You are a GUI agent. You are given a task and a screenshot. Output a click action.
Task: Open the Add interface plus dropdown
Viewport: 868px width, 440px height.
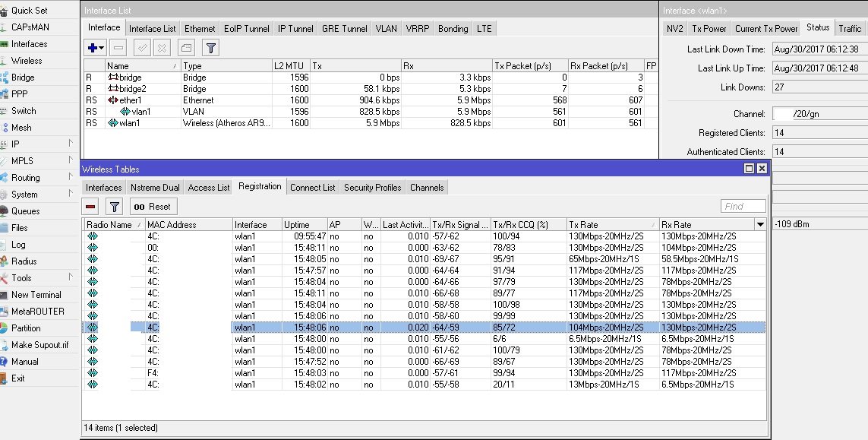(95, 48)
